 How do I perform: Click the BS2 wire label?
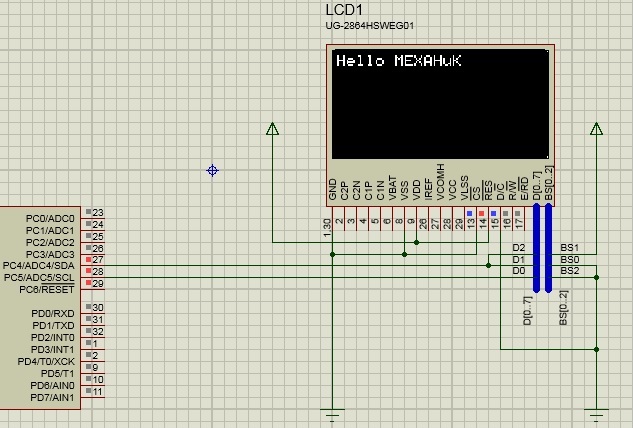coord(568,271)
